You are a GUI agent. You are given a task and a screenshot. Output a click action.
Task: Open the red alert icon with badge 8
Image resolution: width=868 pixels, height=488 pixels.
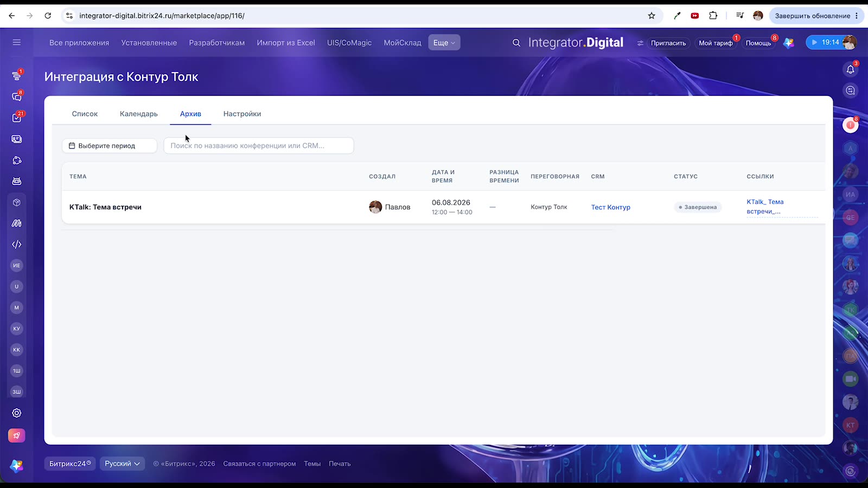click(850, 125)
